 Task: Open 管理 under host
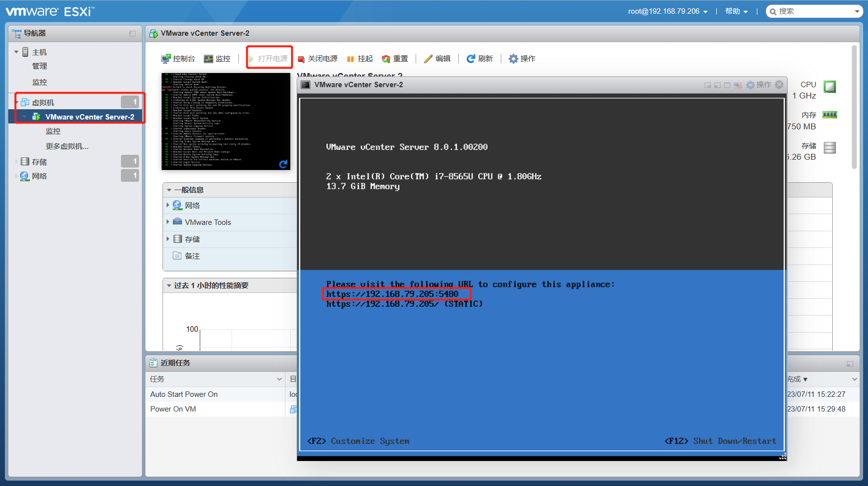tap(40, 66)
